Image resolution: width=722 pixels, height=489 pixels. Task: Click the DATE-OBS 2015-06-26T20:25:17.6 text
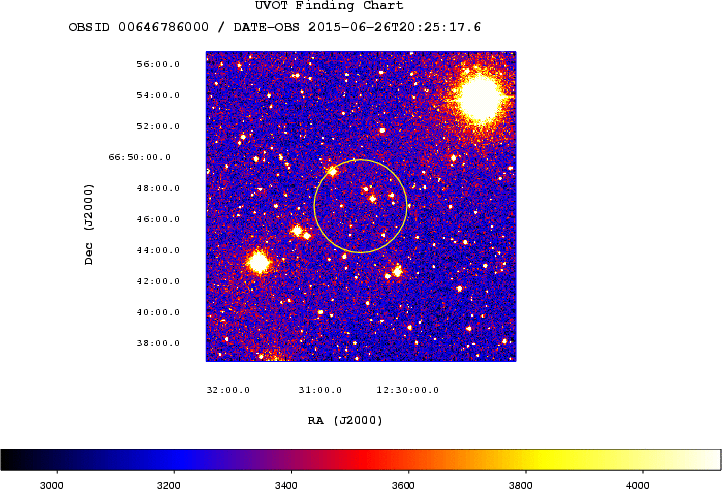click(357, 27)
